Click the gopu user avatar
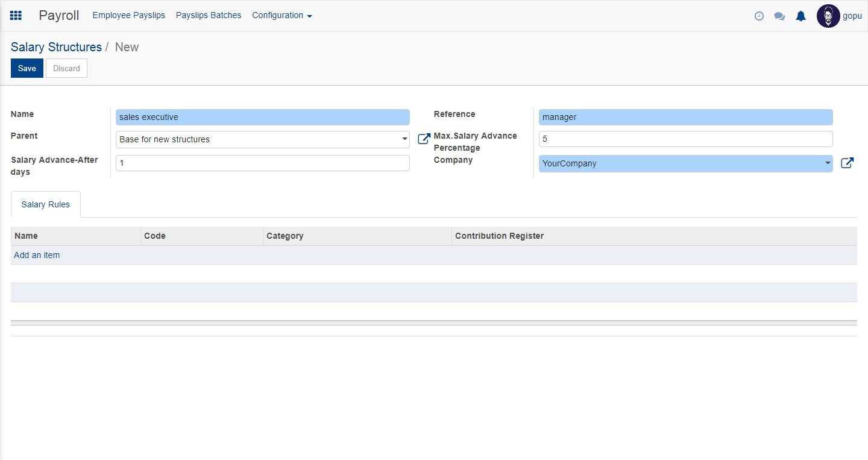 tap(828, 16)
